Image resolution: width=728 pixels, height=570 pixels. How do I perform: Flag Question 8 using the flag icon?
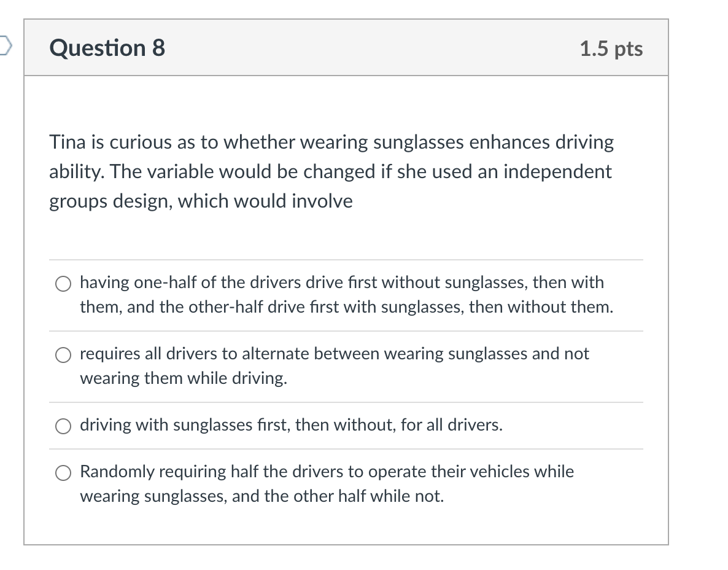click(5, 45)
